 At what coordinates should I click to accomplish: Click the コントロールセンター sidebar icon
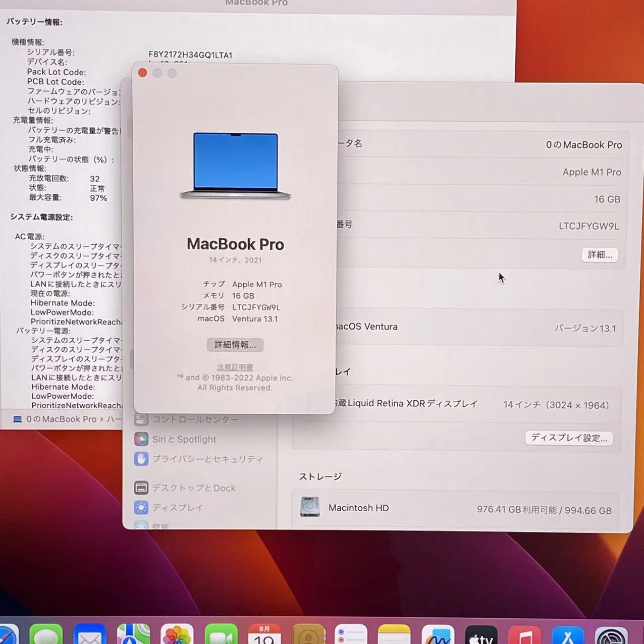[141, 419]
